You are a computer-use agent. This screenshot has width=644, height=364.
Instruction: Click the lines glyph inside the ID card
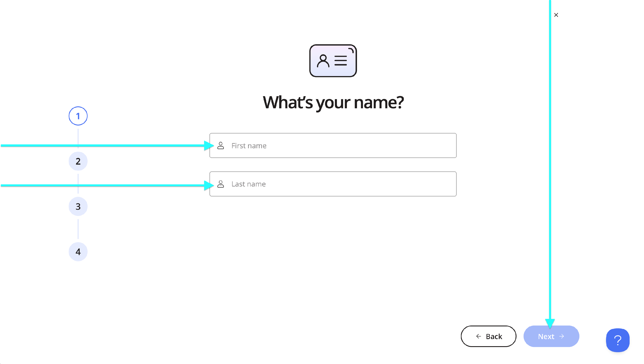tap(340, 61)
